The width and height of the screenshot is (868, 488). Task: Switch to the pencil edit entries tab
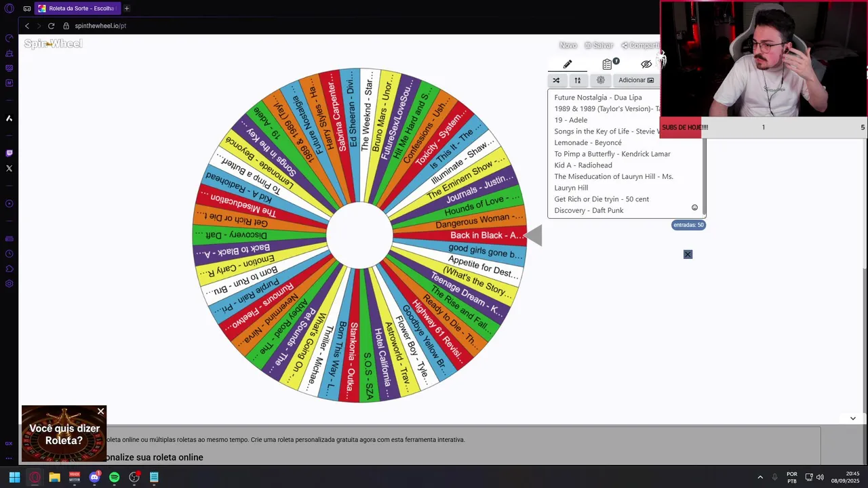[x=568, y=64]
